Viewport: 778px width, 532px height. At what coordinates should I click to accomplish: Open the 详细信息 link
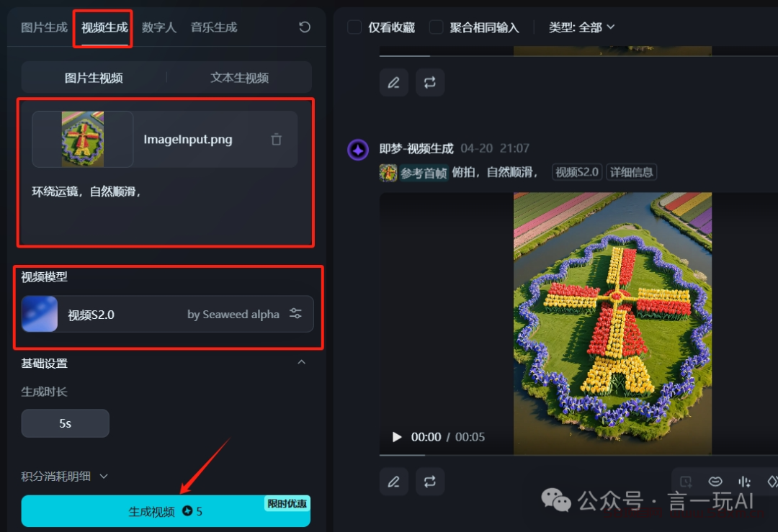click(631, 172)
